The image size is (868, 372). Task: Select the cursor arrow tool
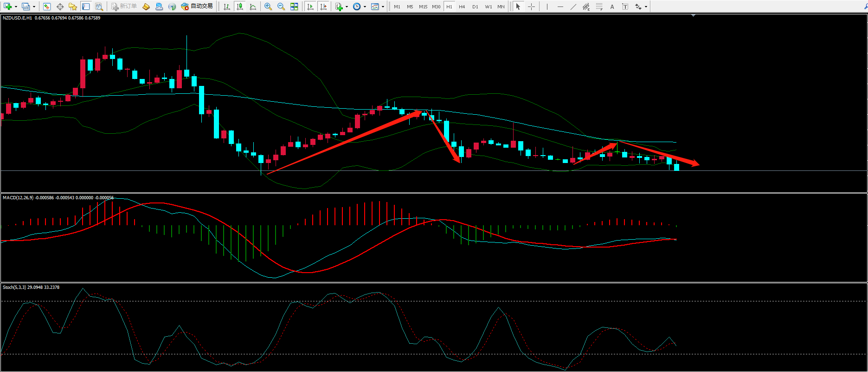click(518, 7)
